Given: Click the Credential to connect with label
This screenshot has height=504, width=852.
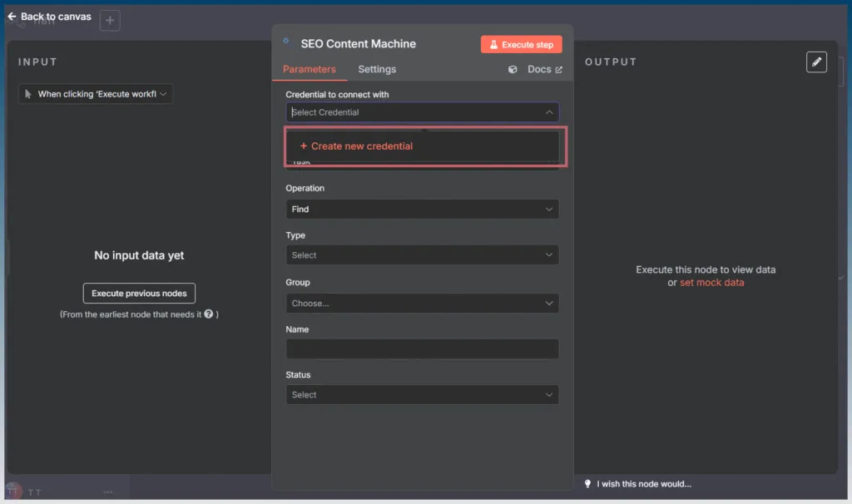Looking at the screenshot, I should 338,95.
